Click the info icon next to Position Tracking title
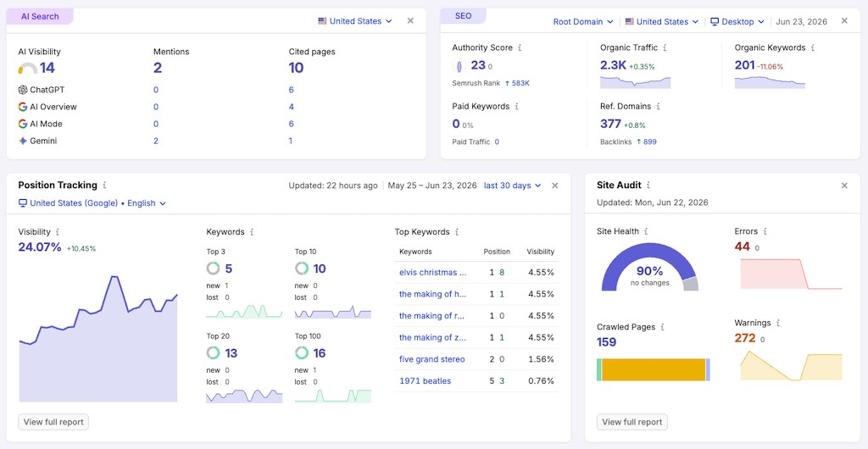This screenshot has height=449, width=868. pos(104,186)
